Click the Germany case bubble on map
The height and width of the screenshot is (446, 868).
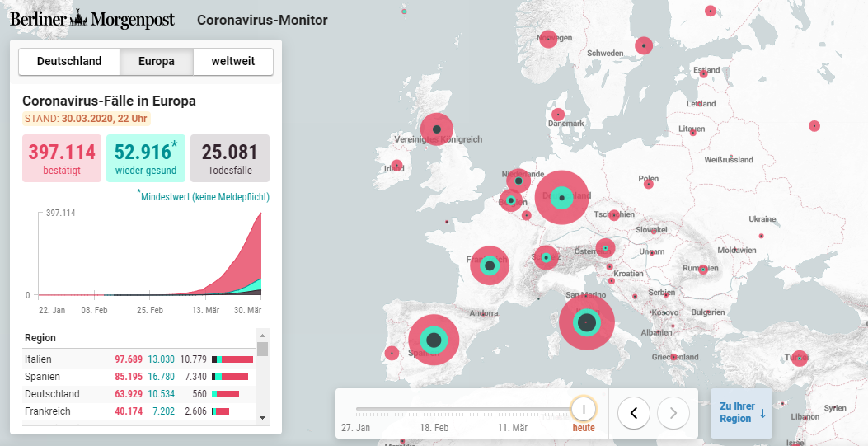point(562,198)
